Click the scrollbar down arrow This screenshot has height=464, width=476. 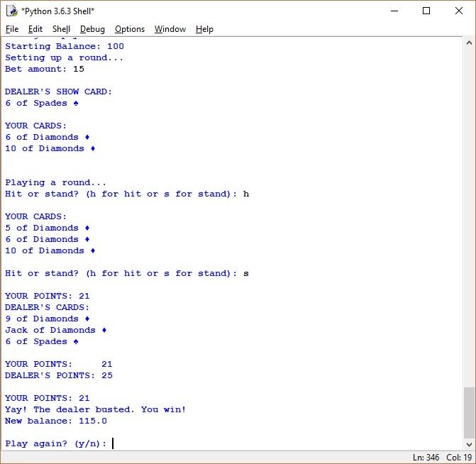click(x=469, y=445)
